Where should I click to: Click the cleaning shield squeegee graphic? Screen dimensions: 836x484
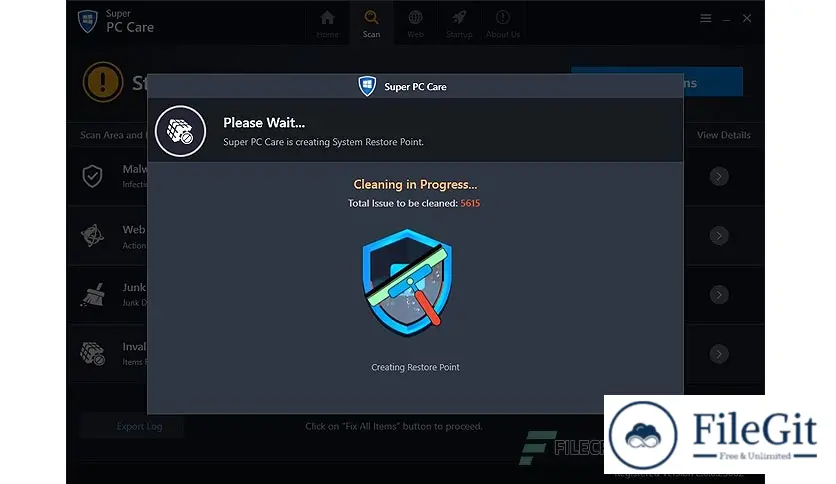(x=407, y=283)
